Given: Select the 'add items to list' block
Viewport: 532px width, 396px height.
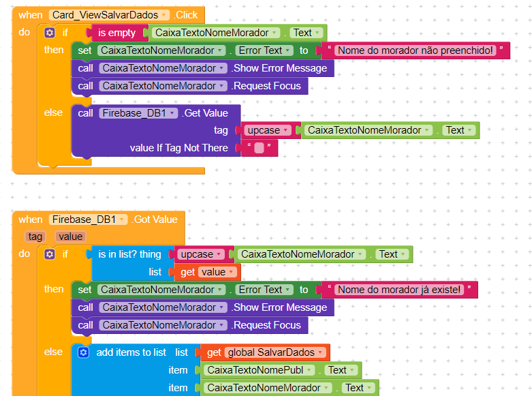Looking at the screenshot, I should tap(131, 352).
